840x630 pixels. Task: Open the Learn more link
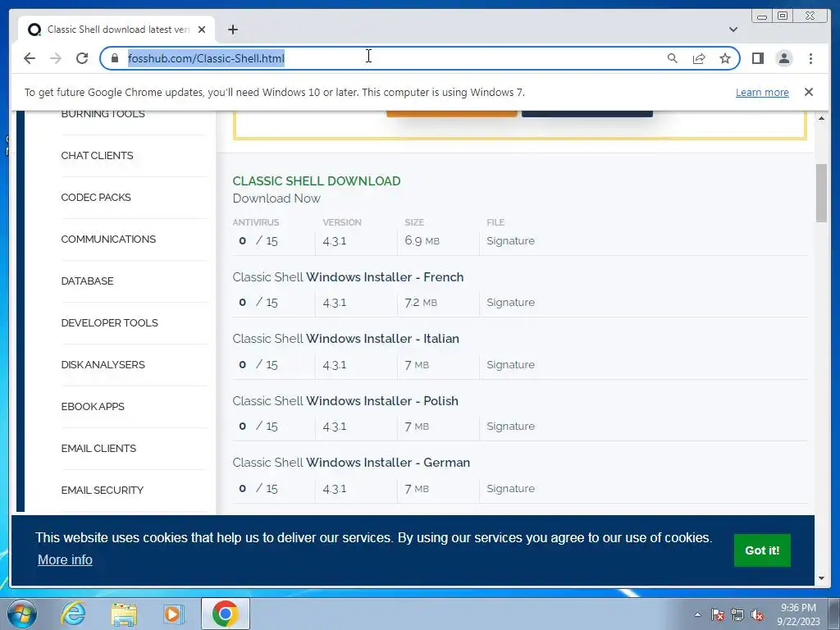(x=762, y=92)
